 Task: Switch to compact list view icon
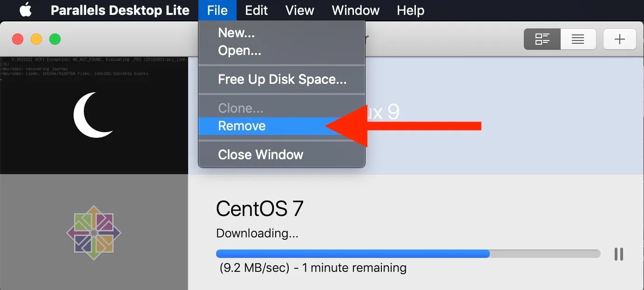pos(578,39)
